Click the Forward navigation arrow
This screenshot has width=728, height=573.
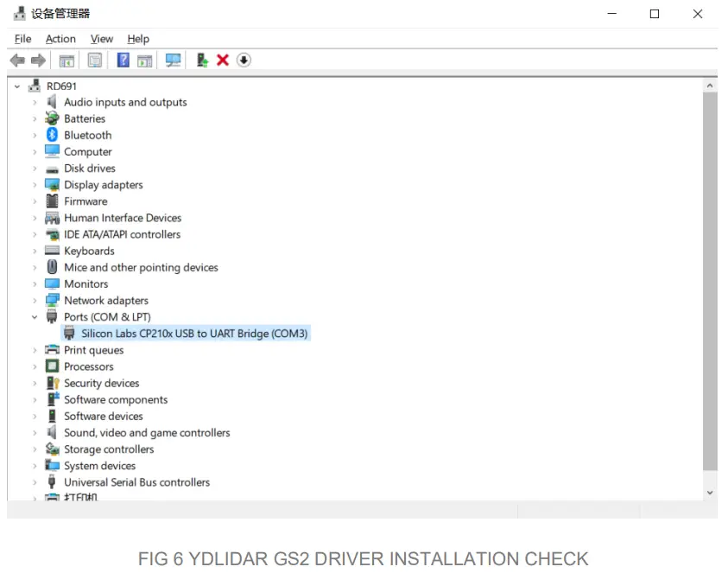(39, 60)
